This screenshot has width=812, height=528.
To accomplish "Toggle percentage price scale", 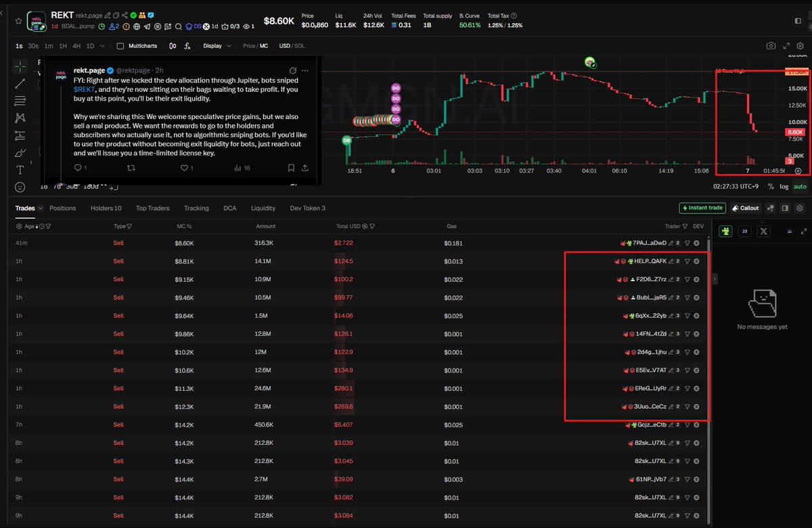I will pos(771,187).
